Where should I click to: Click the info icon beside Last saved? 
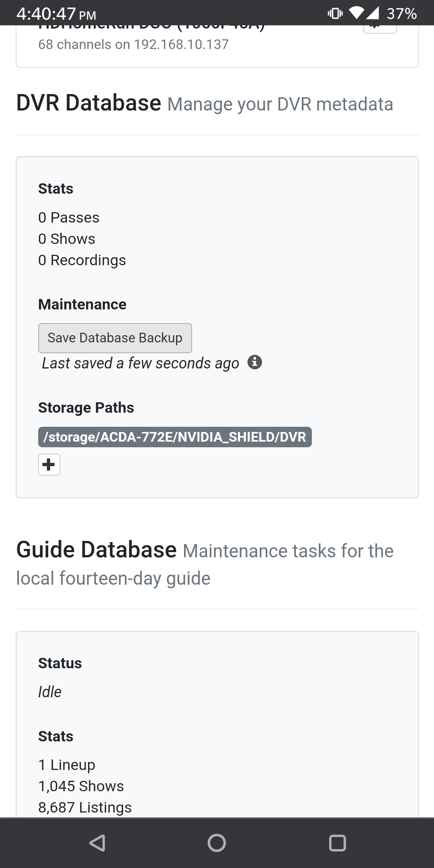tap(255, 362)
